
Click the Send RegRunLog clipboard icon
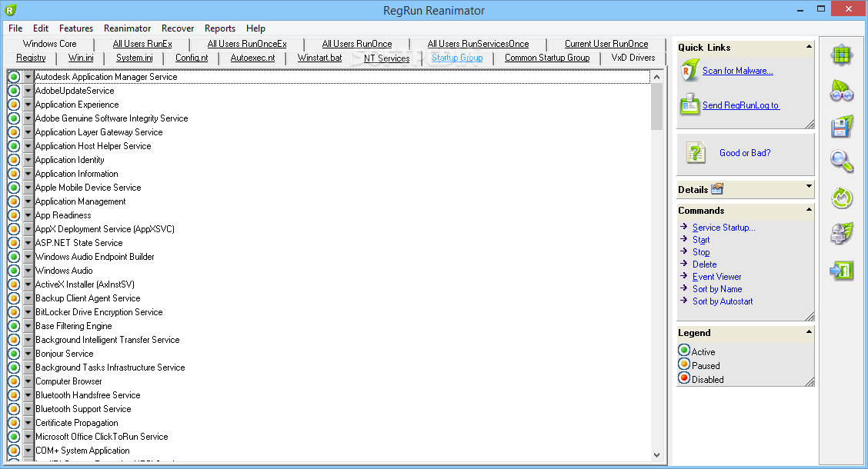[689, 105]
